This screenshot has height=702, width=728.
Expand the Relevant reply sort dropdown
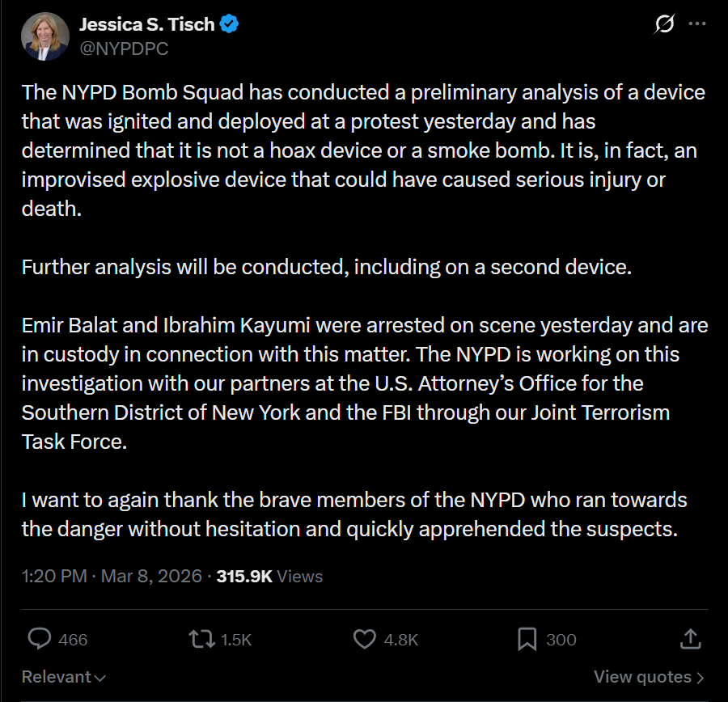64,677
